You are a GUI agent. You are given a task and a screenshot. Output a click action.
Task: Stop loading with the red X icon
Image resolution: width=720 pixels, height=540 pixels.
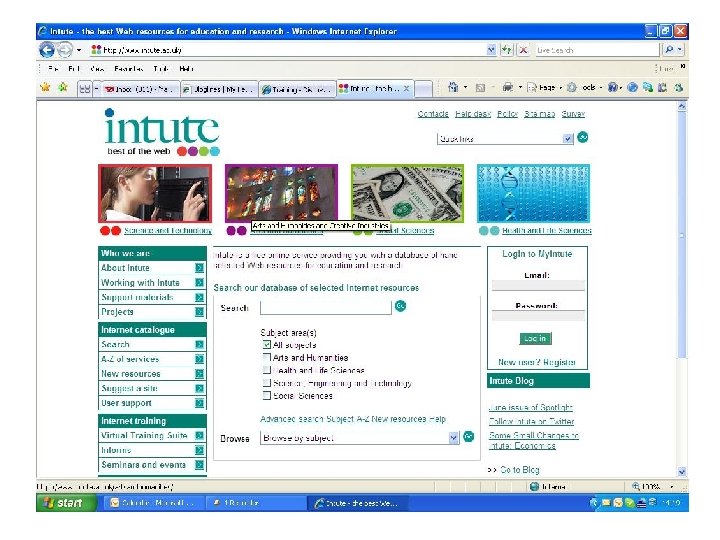[x=523, y=50]
